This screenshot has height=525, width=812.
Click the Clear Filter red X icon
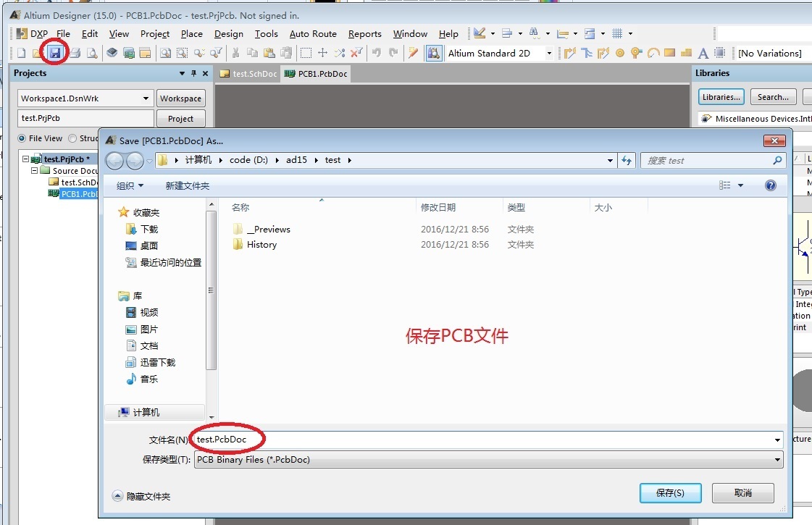coord(356,53)
